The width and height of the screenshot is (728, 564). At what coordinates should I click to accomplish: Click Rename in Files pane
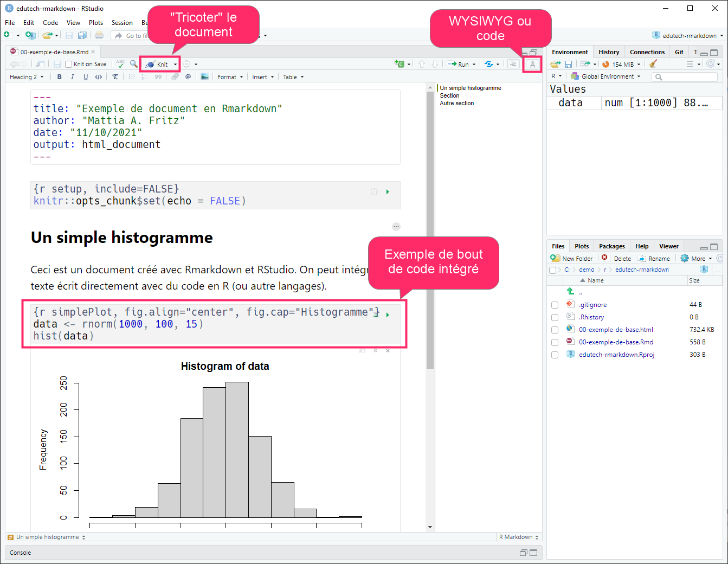coord(654,259)
